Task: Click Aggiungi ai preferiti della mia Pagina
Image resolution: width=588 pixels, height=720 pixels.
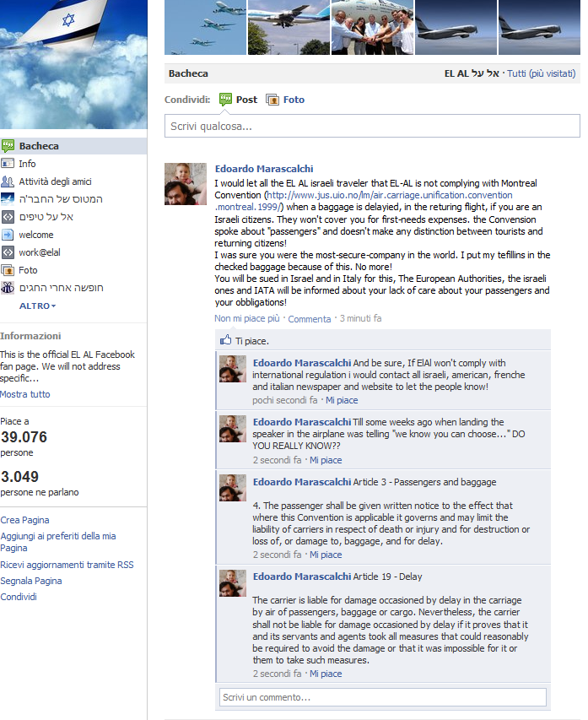Action: tap(58, 542)
